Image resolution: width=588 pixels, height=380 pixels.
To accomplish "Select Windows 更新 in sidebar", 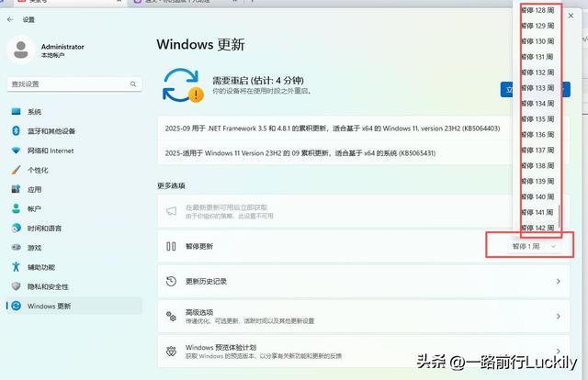I will (74, 306).
